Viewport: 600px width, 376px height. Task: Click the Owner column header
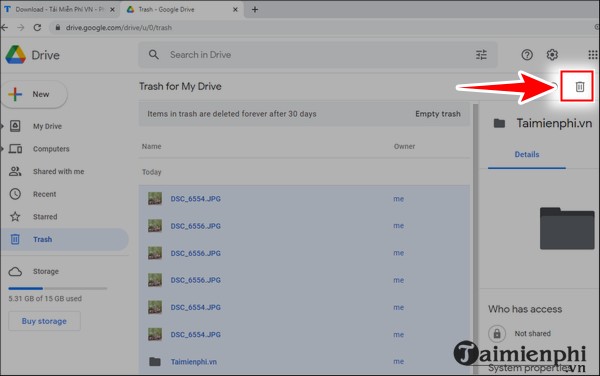(x=404, y=146)
